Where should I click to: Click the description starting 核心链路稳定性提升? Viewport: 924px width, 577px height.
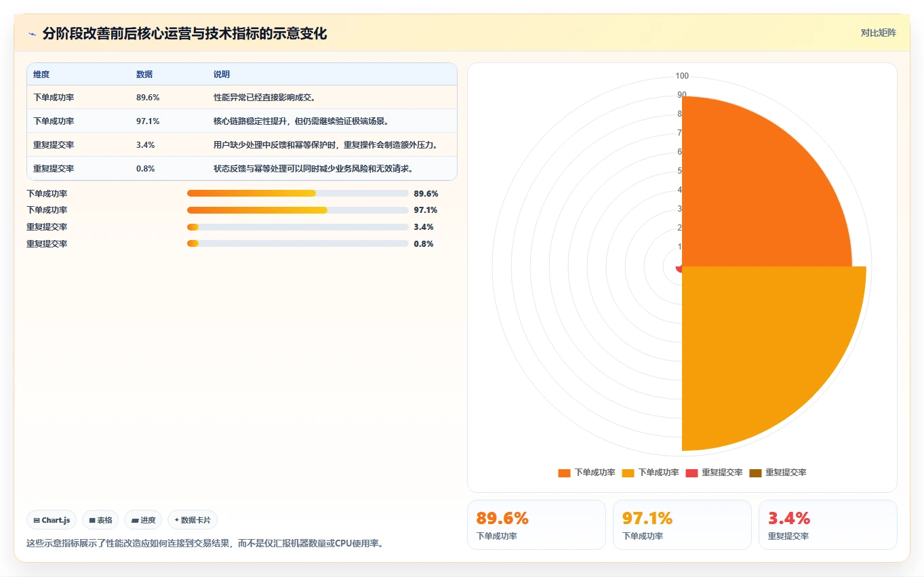click(301, 121)
